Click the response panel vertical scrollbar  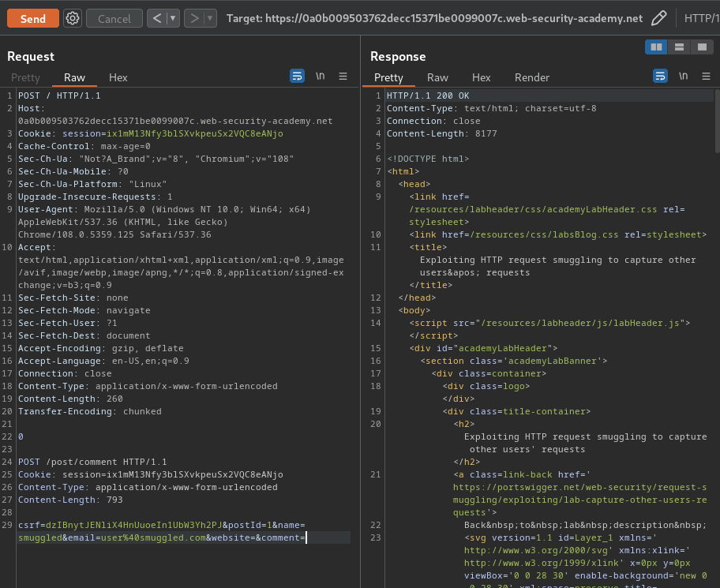(718, 121)
